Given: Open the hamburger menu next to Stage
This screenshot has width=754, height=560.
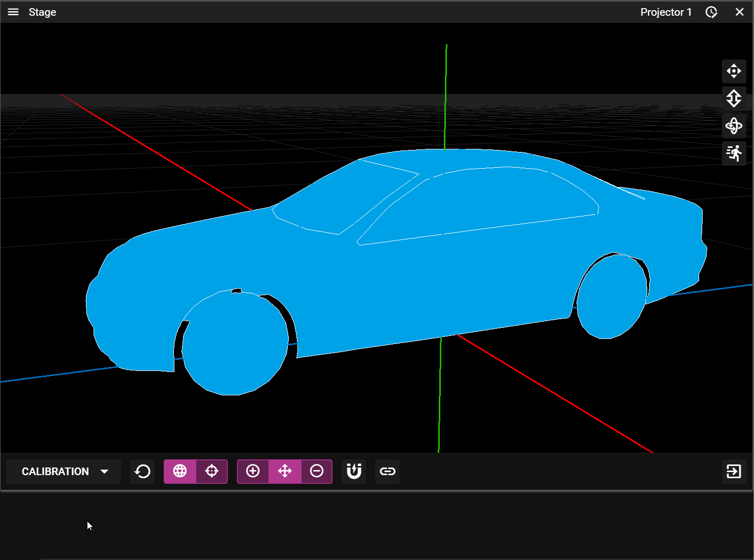Looking at the screenshot, I should pos(13,12).
